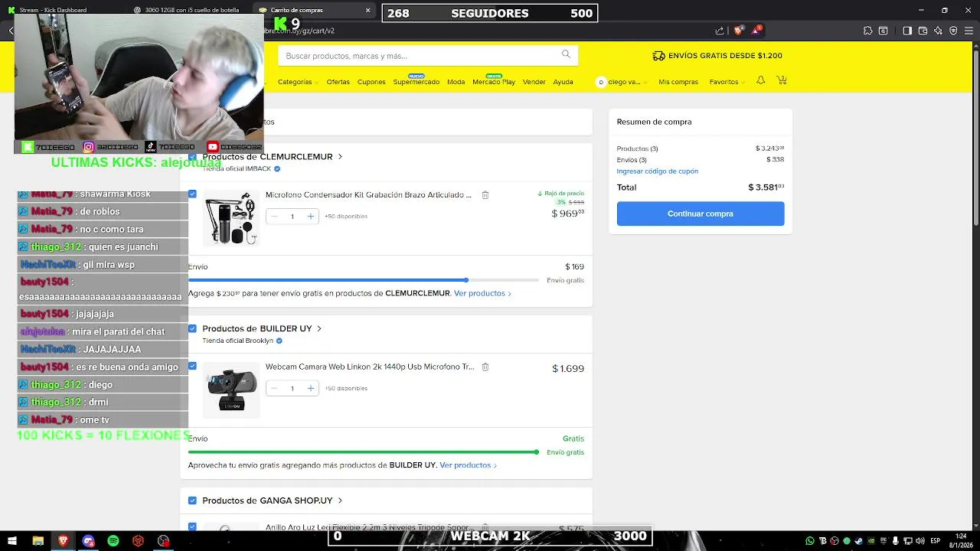Screen dimensions: 980x551
Task: Open Microfono Condensador Kit product title
Action: (x=368, y=195)
